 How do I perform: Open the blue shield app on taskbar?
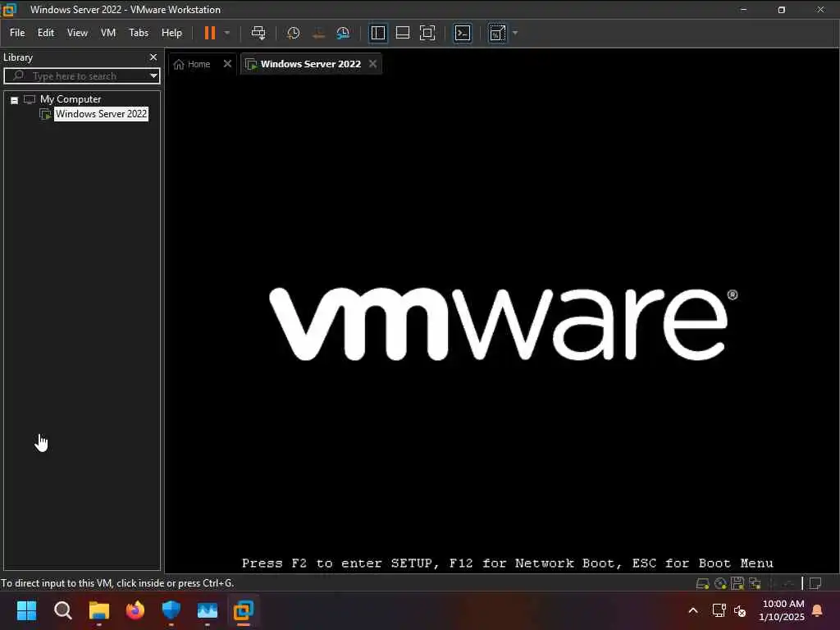pos(171,610)
